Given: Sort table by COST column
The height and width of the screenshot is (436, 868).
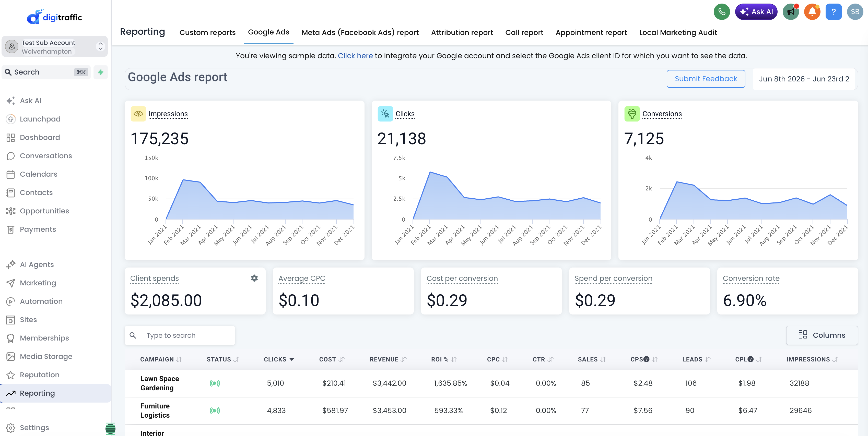Looking at the screenshot, I should pos(332,359).
